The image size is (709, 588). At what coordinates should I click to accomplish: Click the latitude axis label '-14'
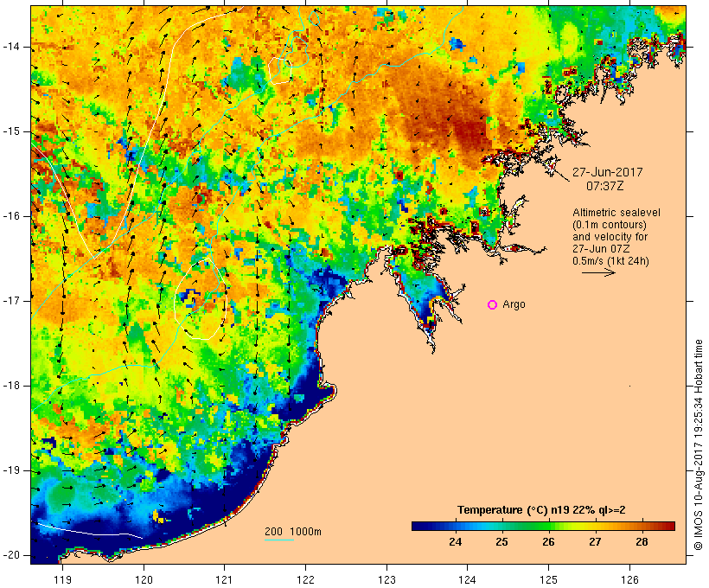(x=10, y=47)
